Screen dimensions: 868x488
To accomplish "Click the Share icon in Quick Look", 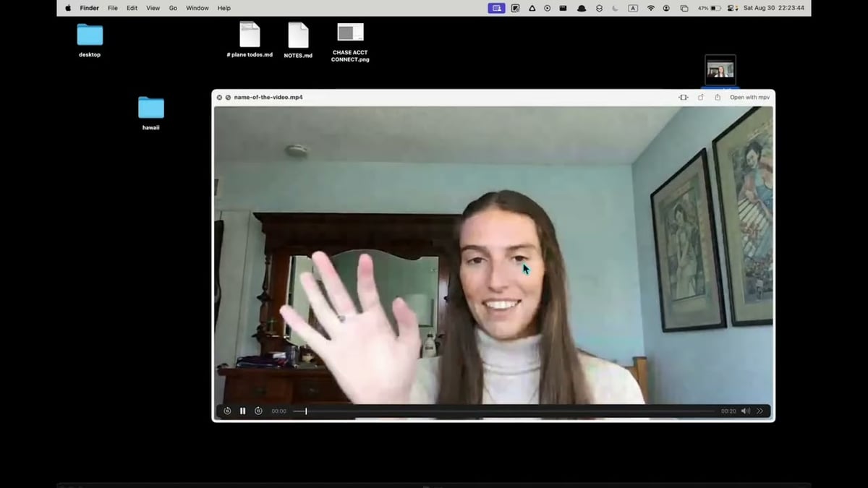I will coord(718,97).
